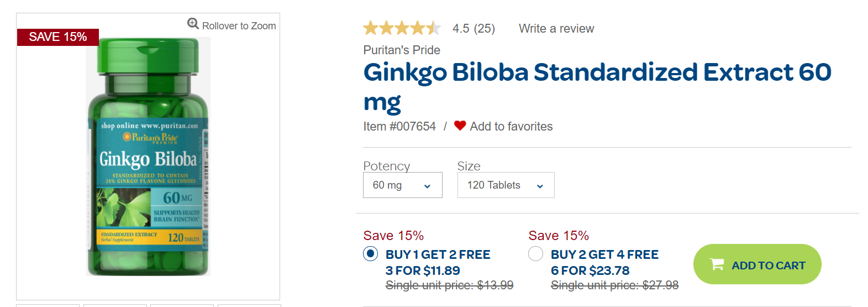Open the Potency 60 mg dropdown

tap(402, 185)
